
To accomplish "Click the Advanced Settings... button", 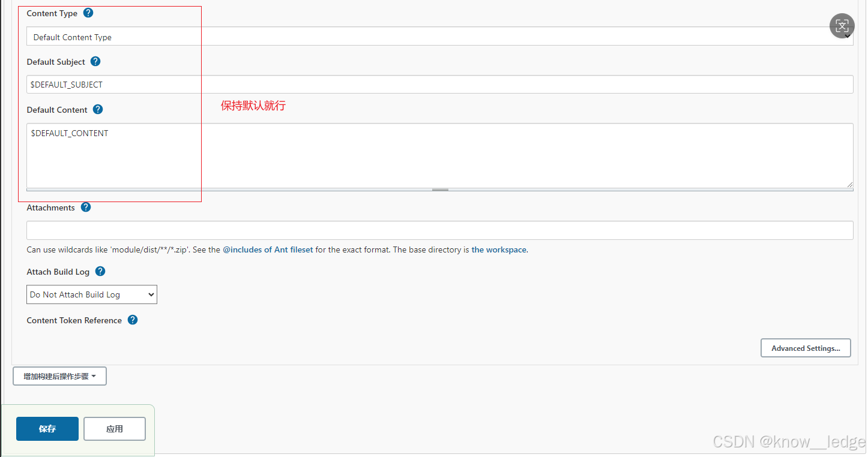I will [x=806, y=348].
